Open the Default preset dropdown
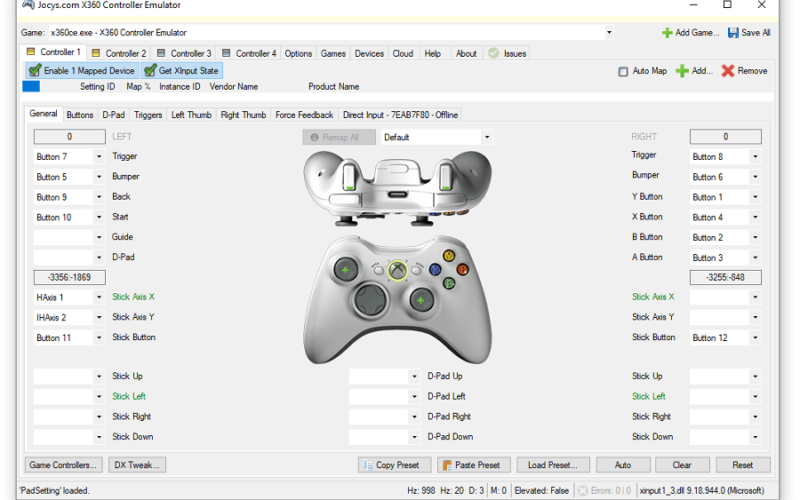The height and width of the screenshot is (500, 800). coord(487,137)
